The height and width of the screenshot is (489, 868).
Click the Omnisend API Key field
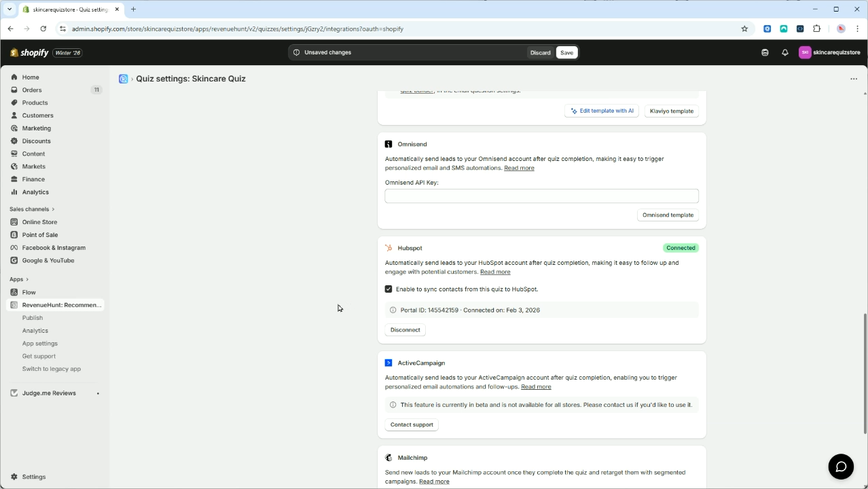click(541, 196)
